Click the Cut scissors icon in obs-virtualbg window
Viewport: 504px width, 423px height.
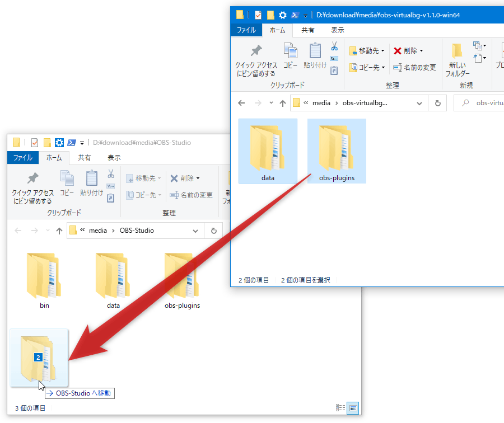click(x=334, y=46)
